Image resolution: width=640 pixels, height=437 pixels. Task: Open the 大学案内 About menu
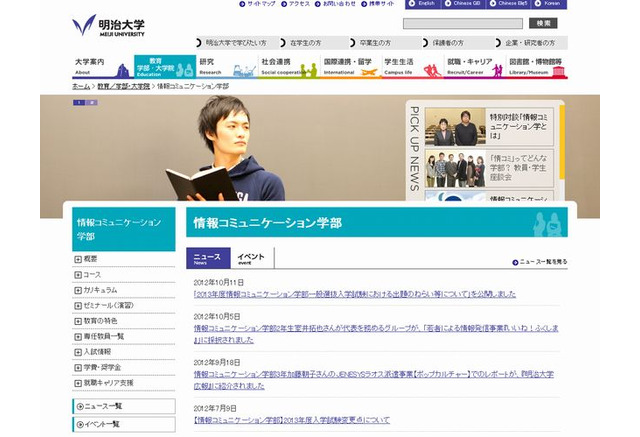point(103,67)
